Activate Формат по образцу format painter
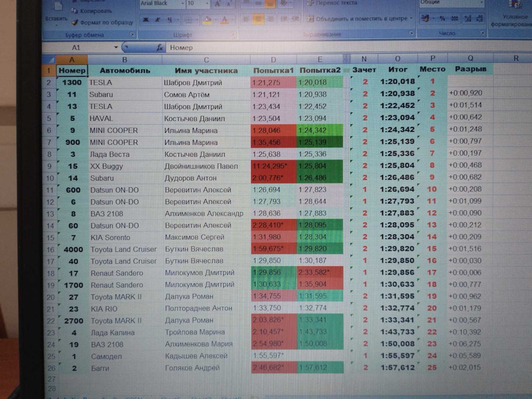The image size is (532, 399). (102, 22)
